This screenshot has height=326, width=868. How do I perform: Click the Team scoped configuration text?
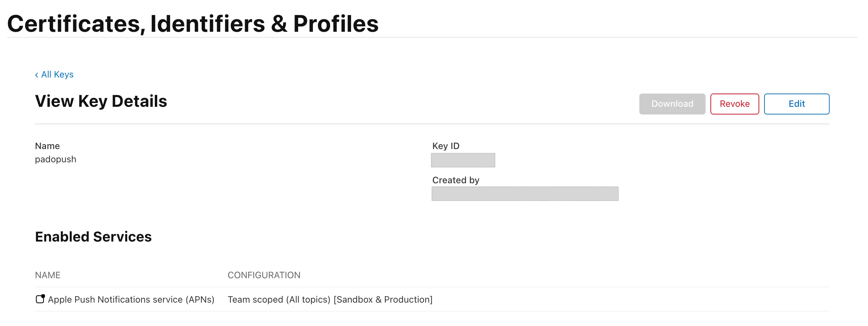(x=279, y=299)
